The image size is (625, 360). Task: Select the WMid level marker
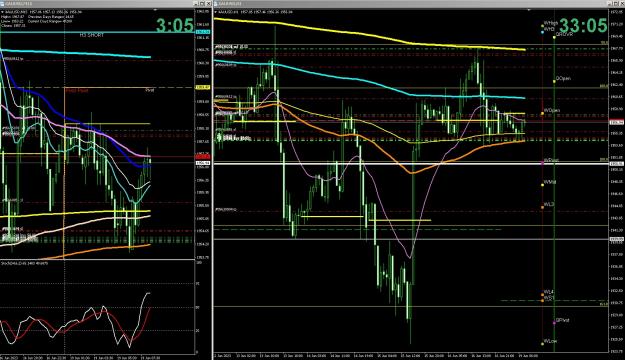coord(542,185)
